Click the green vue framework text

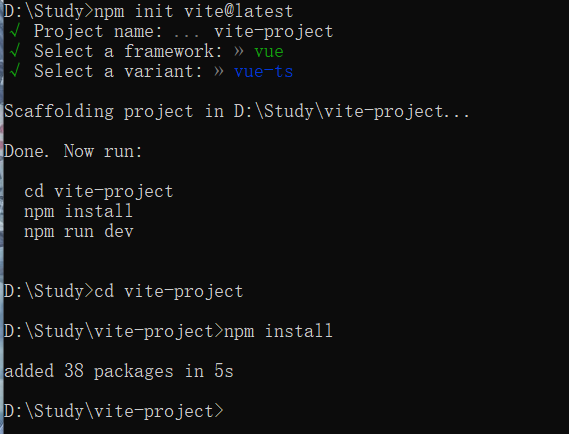pyautogui.click(x=269, y=52)
